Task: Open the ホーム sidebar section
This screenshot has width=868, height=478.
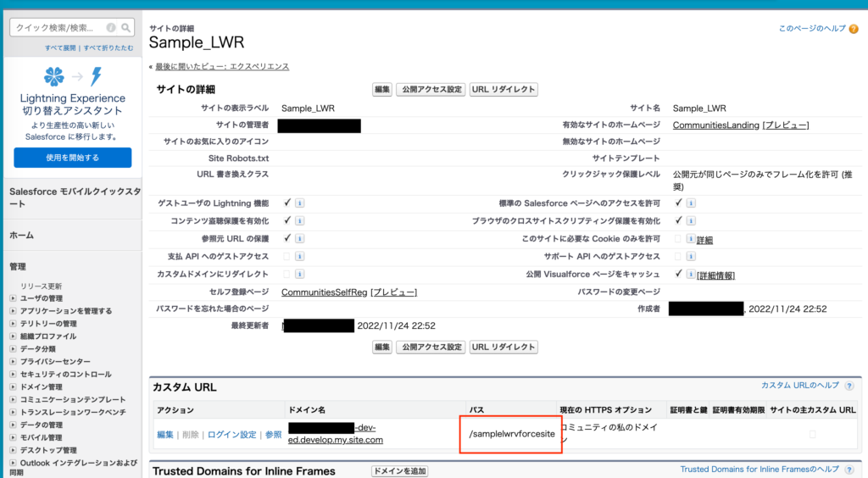Action: click(22, 235)
